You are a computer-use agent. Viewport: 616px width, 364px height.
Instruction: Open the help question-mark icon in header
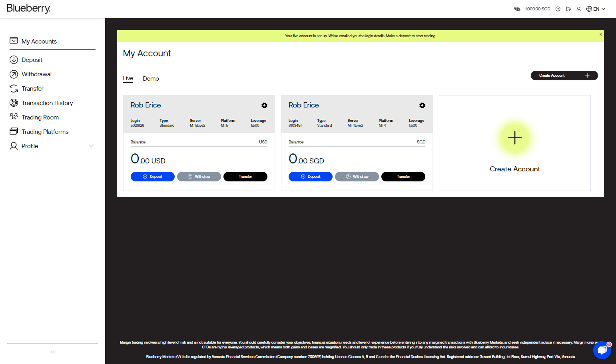pyautogui.click(x=558, y=9)
